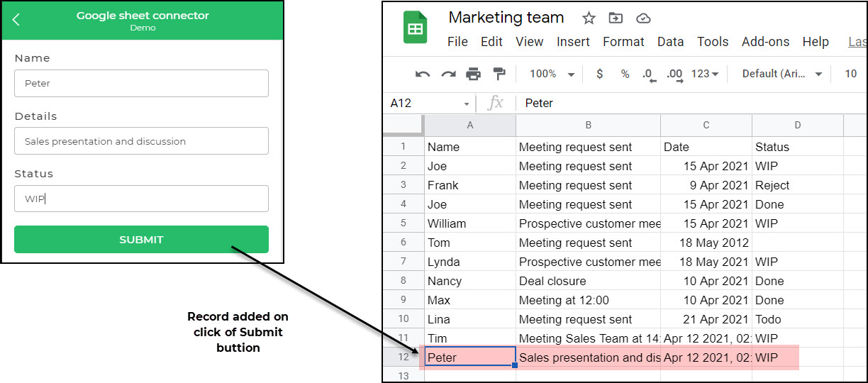Screen dimensions: 868x383
Task: Decrease decimal places
Action: [x=648, y=74]
